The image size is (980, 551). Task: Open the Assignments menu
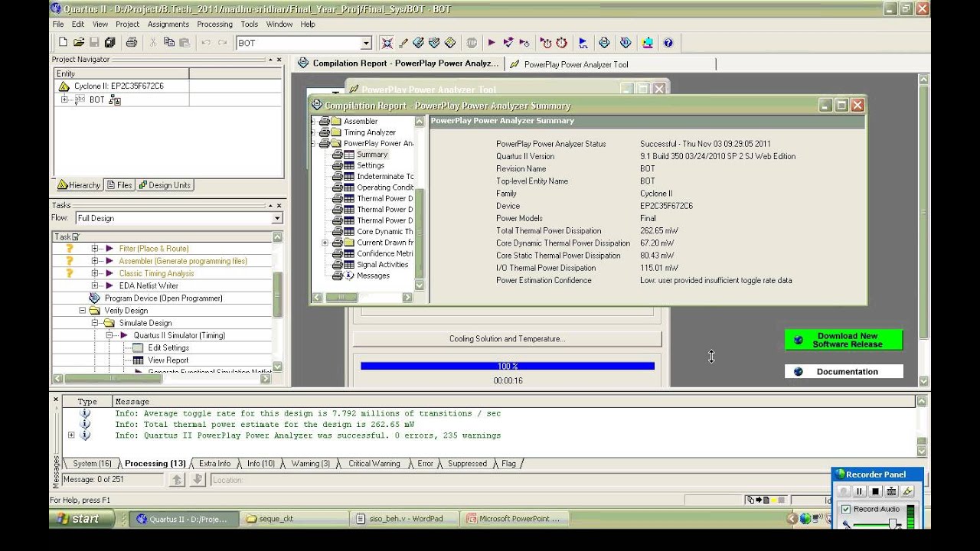(168, 24)
